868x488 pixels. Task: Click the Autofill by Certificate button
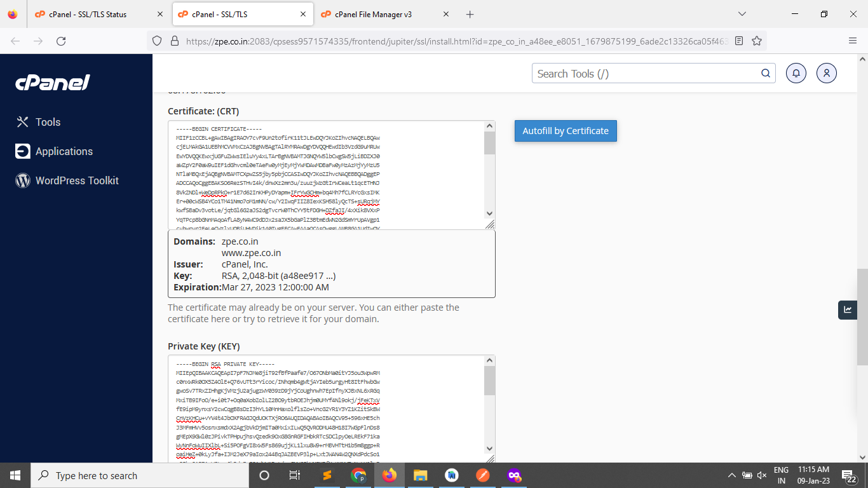pyautogui.click(x=566, y=131)
